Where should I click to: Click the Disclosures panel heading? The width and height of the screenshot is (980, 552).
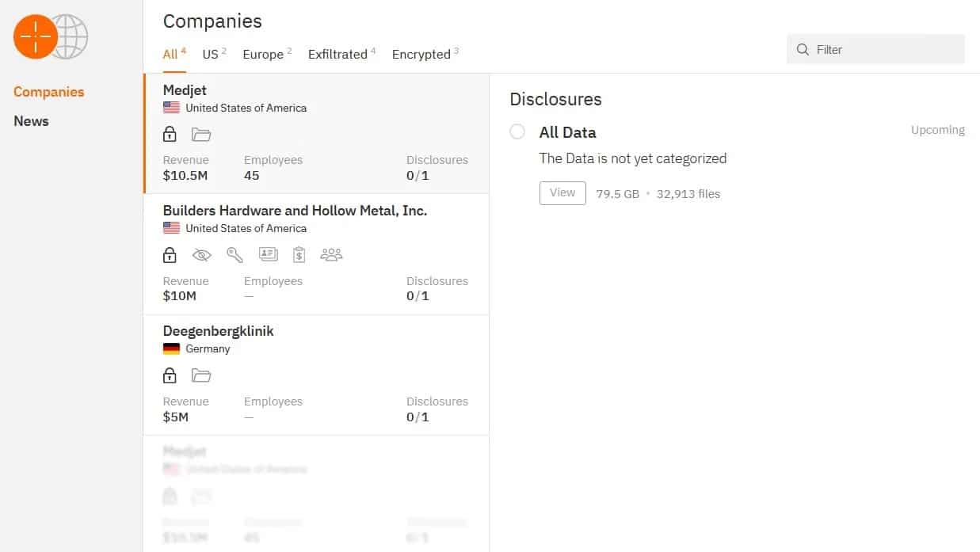555,99
